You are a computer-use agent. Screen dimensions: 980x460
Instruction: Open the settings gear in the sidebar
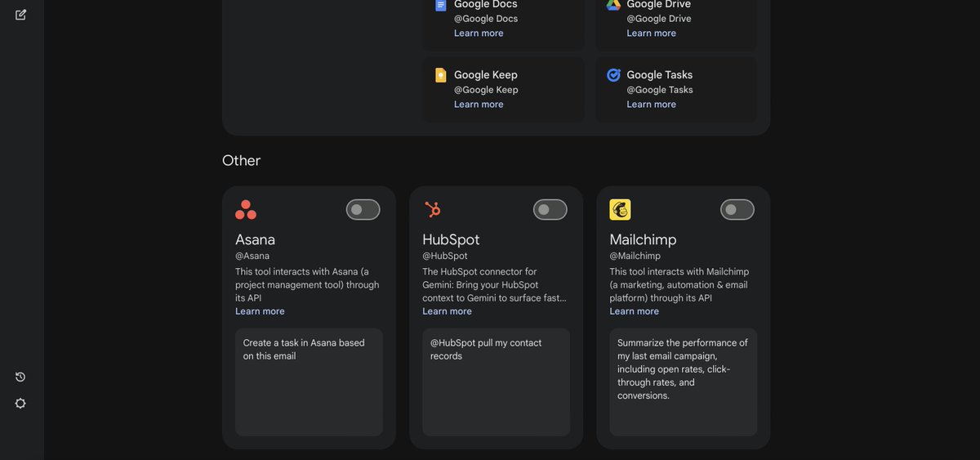click(20, 404)
